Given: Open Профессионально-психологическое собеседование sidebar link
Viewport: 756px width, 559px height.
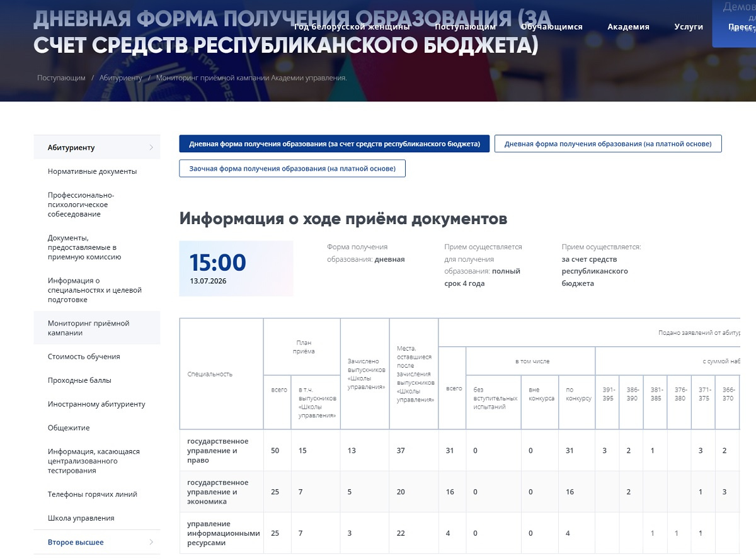Looking at the screenshot, I should [81, 205].
